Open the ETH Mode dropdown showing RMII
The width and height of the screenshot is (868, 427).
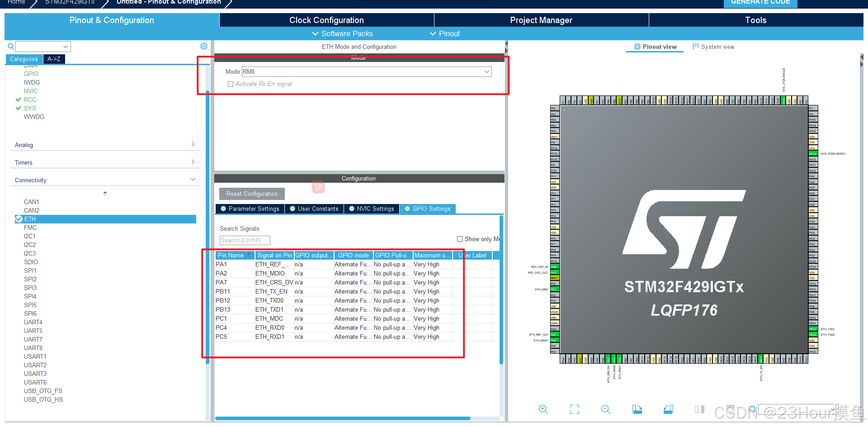click(x=486, y=71)
